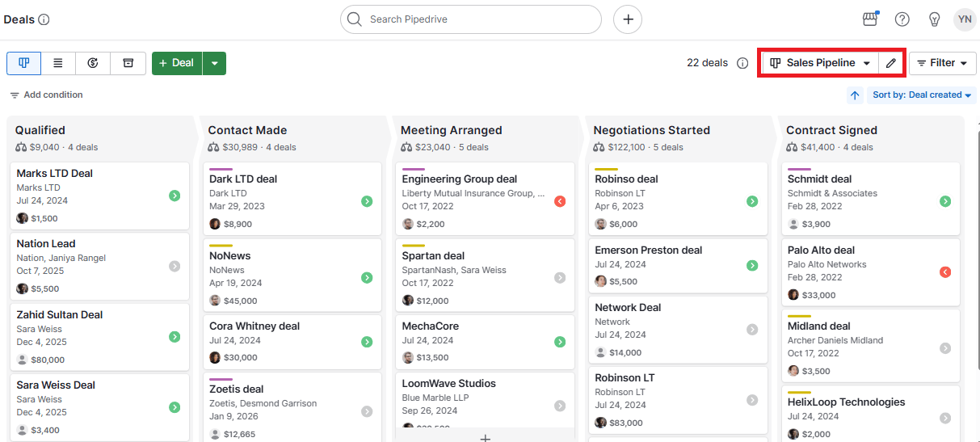Viewport: 980px width, 442px height.
Task: Expand the Deal button dropdown arrow
Action: pyautogui.click(x=214, y=63)
